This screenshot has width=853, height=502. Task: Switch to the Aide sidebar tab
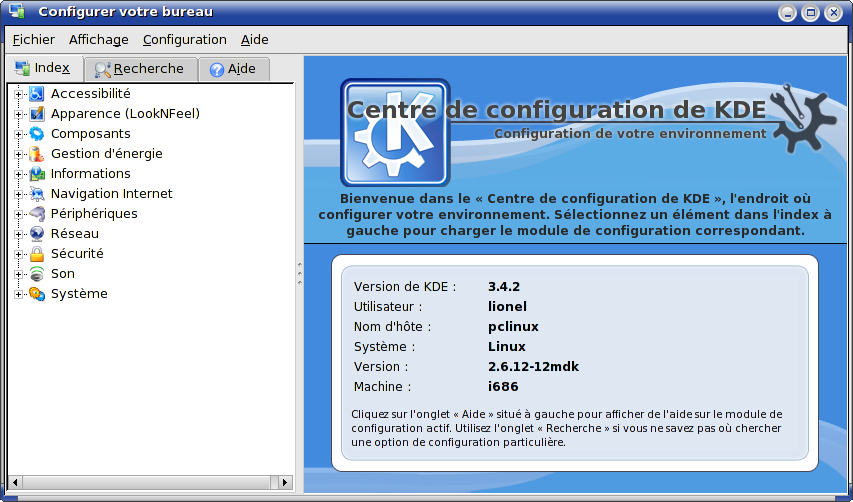[234, 69]
